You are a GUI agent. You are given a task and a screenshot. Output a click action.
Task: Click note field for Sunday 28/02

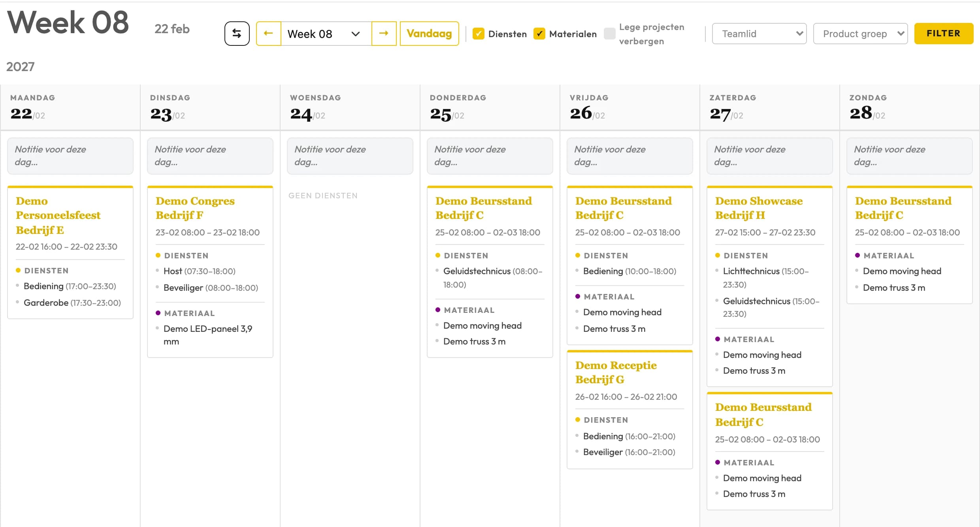[x=910, y=156]
